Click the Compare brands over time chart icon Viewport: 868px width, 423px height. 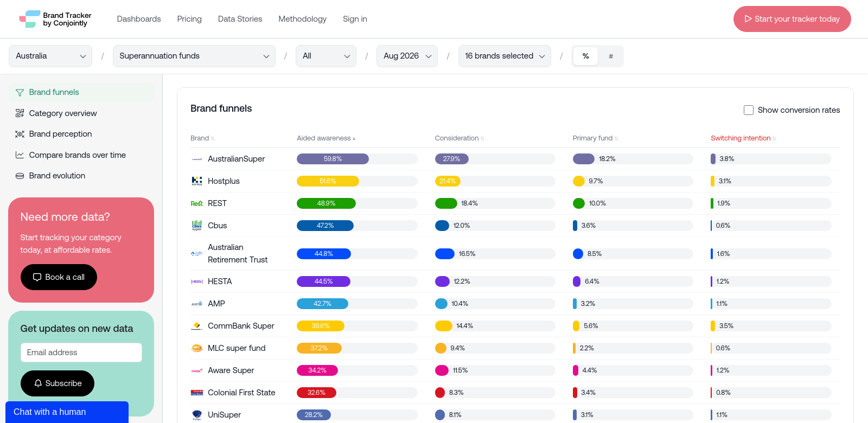click(20, 155)
